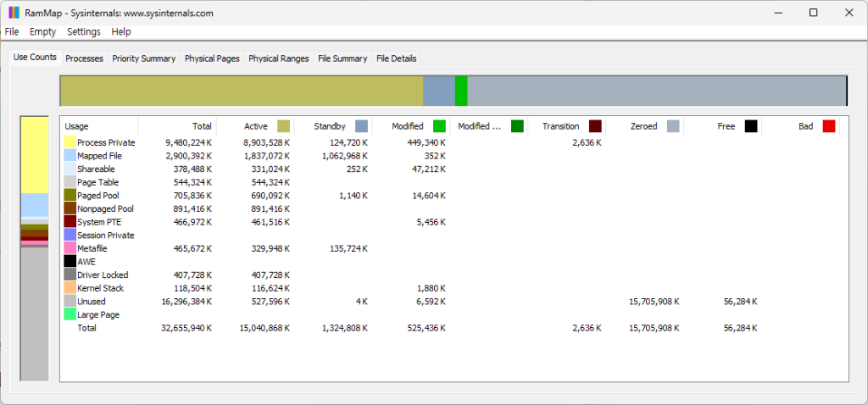Open the Help menu
The height and width of the screenshot is (405, 868).
pyautogui.click(x=121, y=31)
